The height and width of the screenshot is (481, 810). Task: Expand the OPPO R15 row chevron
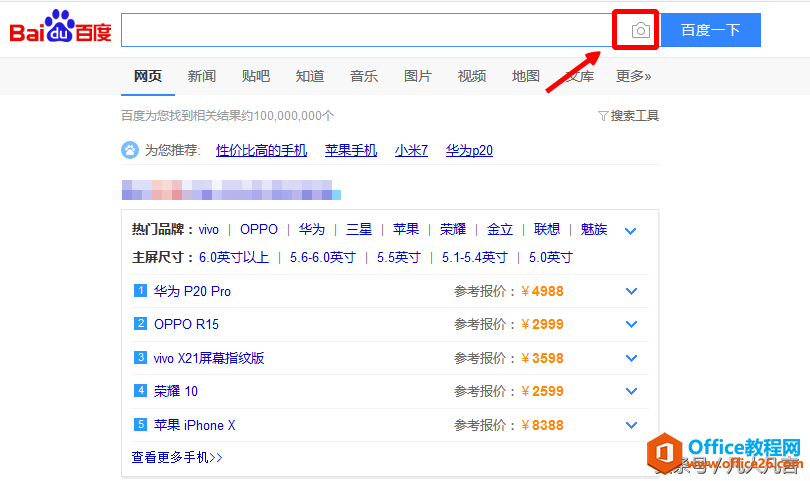click(x=631, y=324)
